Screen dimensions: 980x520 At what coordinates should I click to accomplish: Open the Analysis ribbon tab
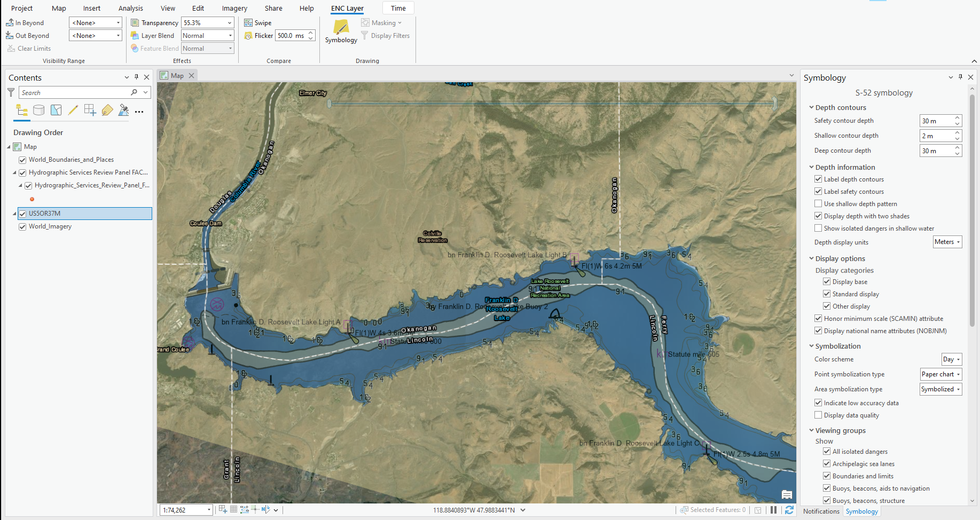tap(131, 8)
